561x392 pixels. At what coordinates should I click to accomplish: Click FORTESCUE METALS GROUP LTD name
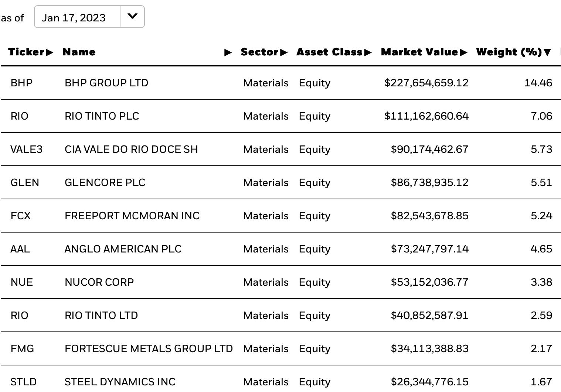149,349
